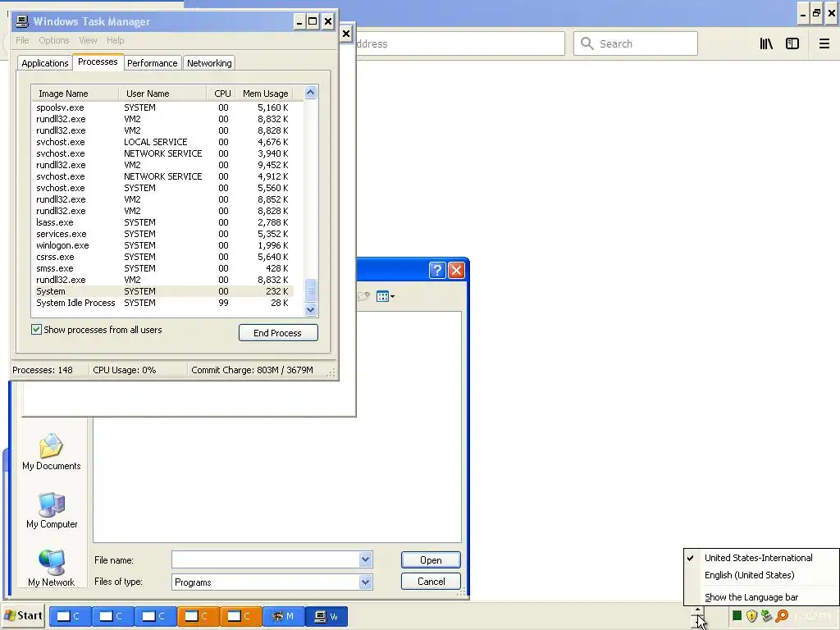Select svchost.exe LOCAL SERVICE row

[162, 142]
